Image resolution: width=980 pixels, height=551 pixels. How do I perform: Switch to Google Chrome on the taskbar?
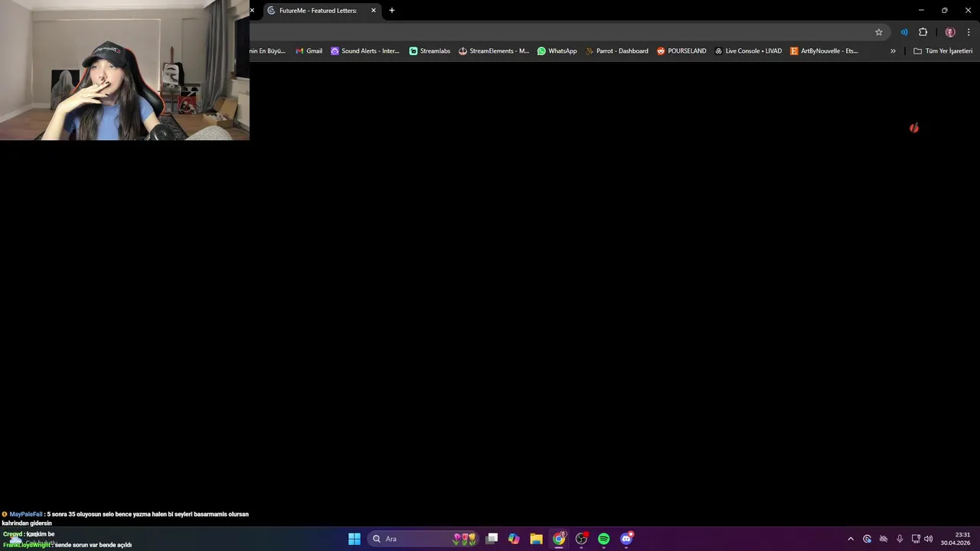click(x=559, y=539)
